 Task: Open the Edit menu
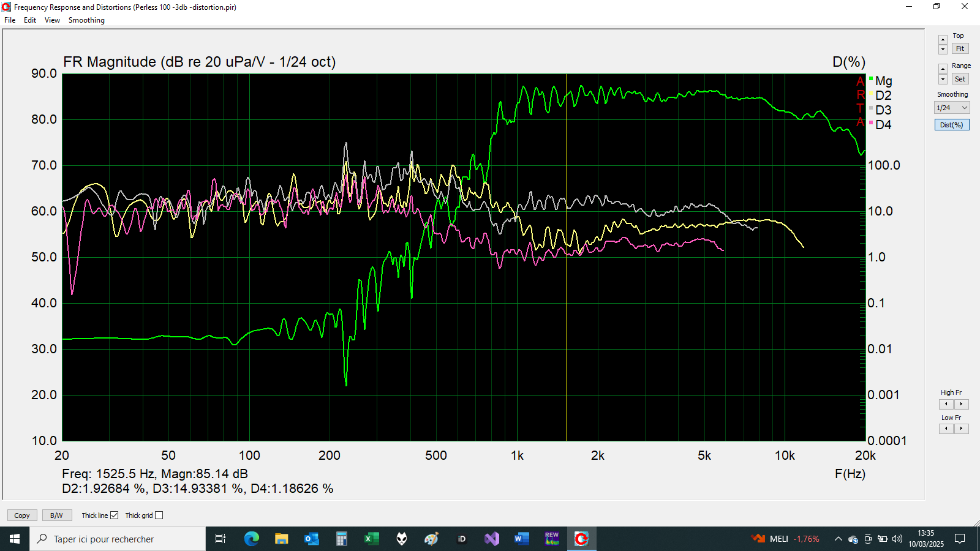pos(30,20)
